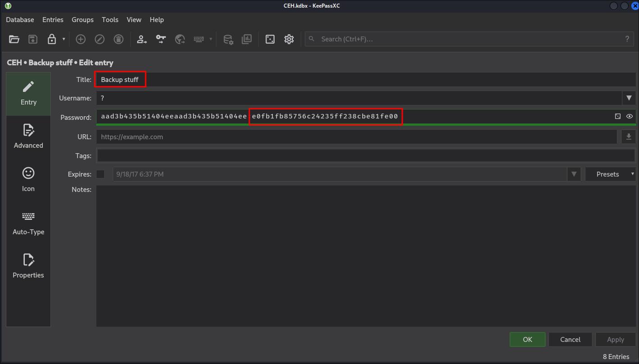Click the Apply button

click(x=616, y=340)
